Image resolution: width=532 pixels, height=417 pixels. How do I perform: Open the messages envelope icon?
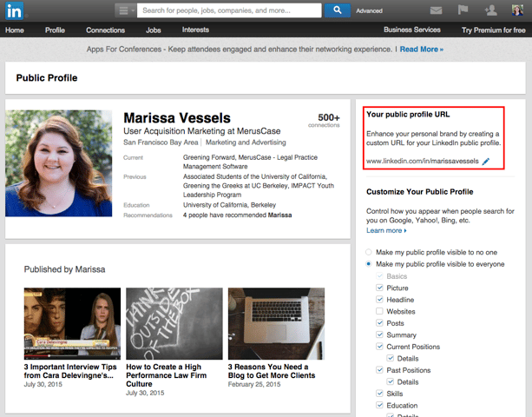pos(436,10)
